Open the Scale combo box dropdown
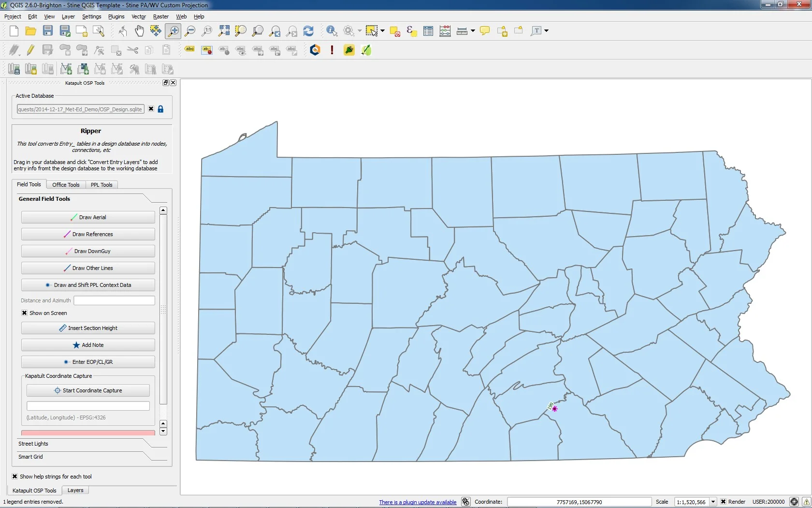This screenshot has width=812, height=508. [x=713, y=502]
